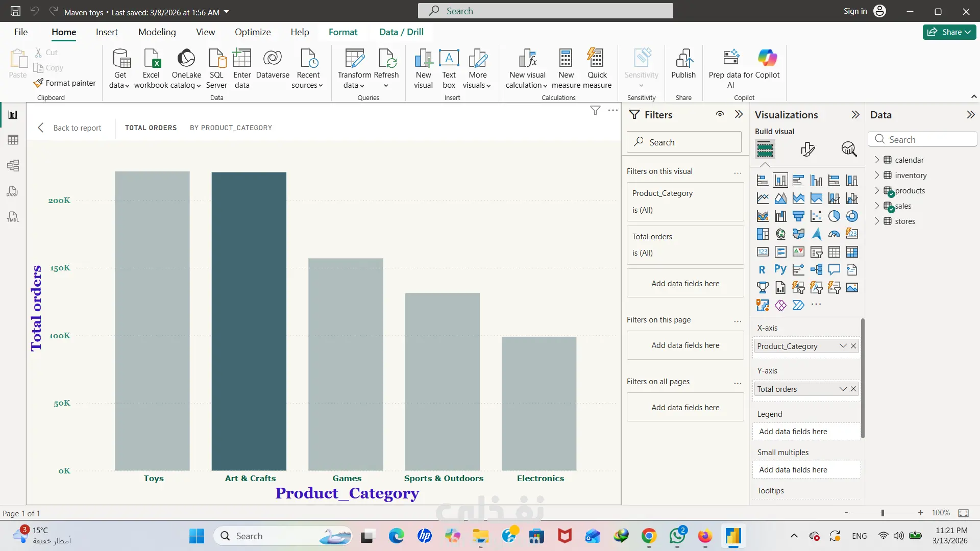The width and height of the screenshot is (980, 551).
Task: Click the Transform data icon
Action: click(354, 59)
